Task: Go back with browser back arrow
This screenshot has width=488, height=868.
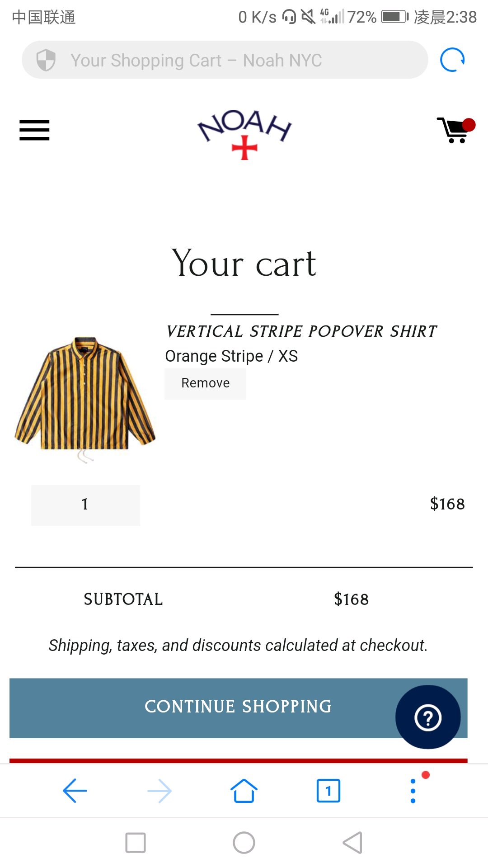Action: [x=75, y=791]
